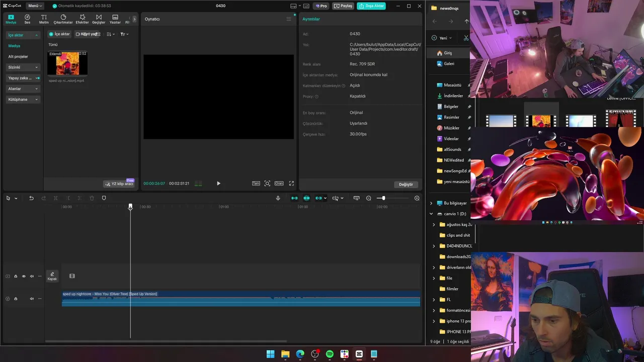This screenshot has height=362, width=644.
Task: Open more options on the audio track
Action: [40, 299]
